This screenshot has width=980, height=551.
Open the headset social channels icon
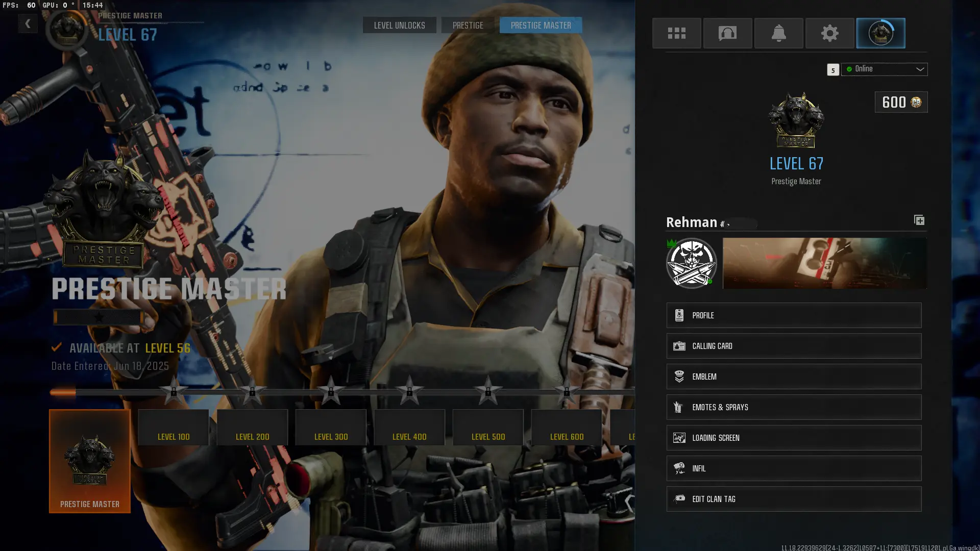(x=727, y=33)
